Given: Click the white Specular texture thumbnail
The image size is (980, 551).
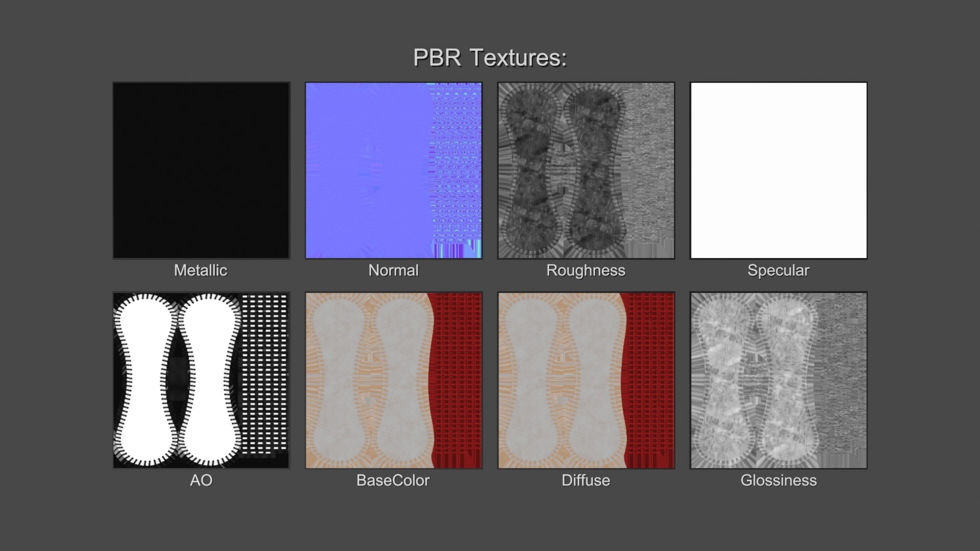Looking at the screenshot, I should pyautogui.click(x=778, y=170).
